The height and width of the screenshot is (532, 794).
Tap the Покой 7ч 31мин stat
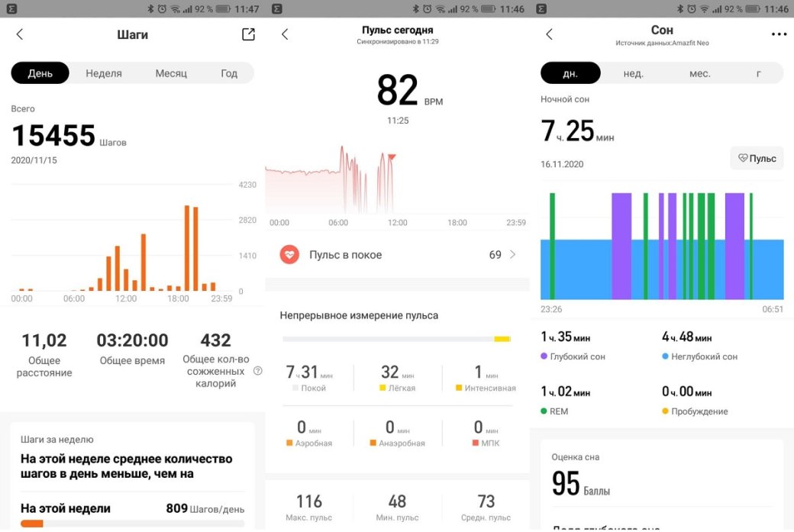point(309,378)
